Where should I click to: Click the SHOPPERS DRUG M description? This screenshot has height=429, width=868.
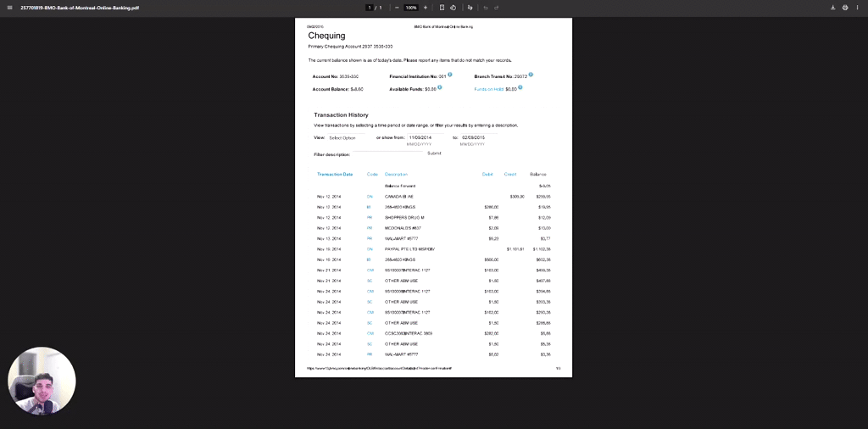tap(404, 218)
